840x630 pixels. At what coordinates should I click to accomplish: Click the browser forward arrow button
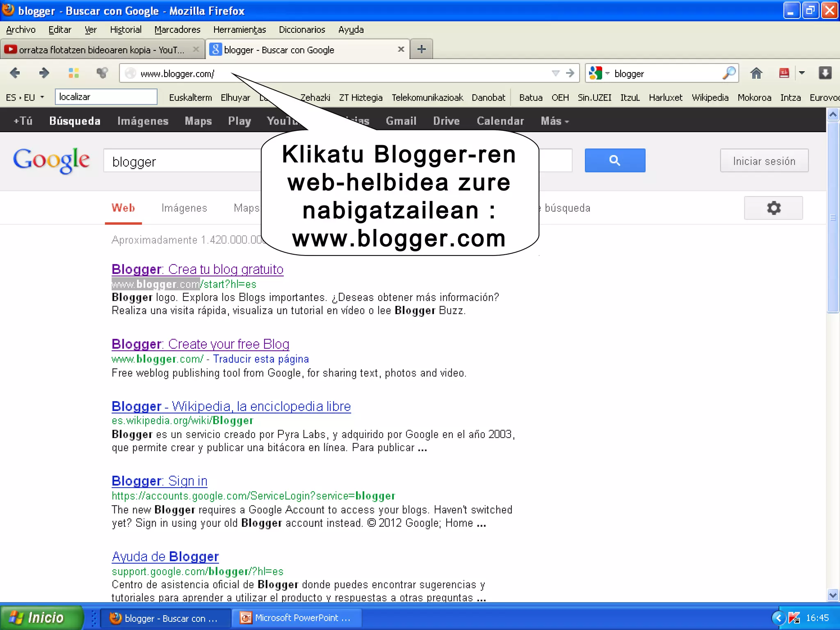point(44,73)
